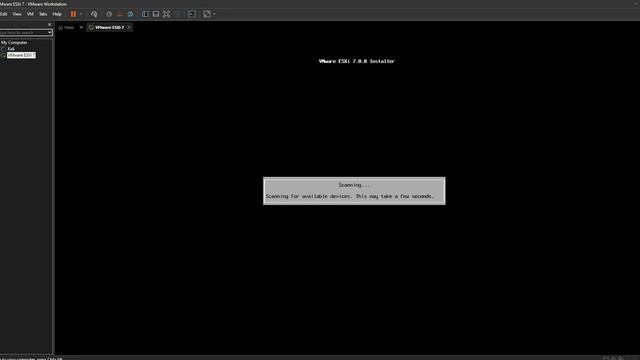Image resolution: width=640 pixels, height=360 pixels.
Task: Close the Home tab
Action: coord(81,27)
